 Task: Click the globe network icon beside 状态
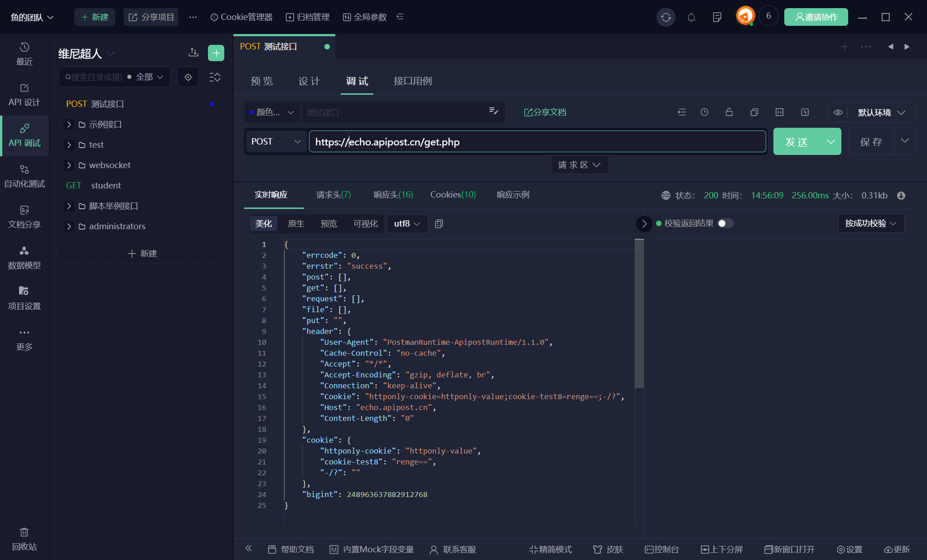[666, 196]
